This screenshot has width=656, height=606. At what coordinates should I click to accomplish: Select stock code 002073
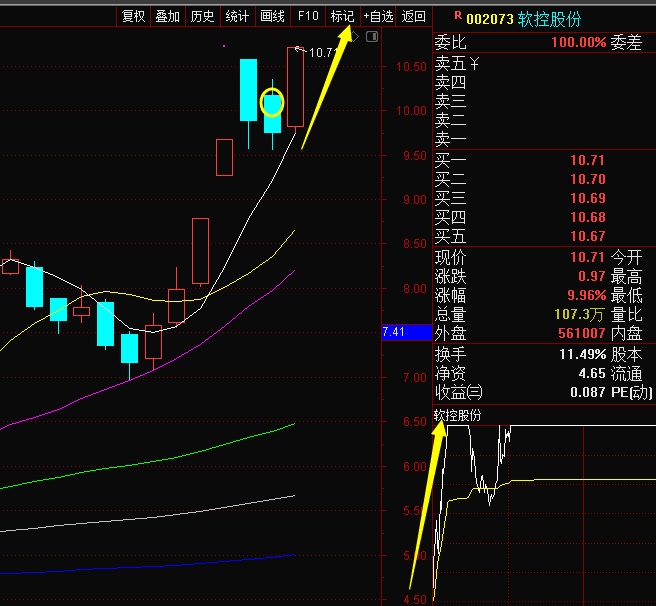pos(489,19)
